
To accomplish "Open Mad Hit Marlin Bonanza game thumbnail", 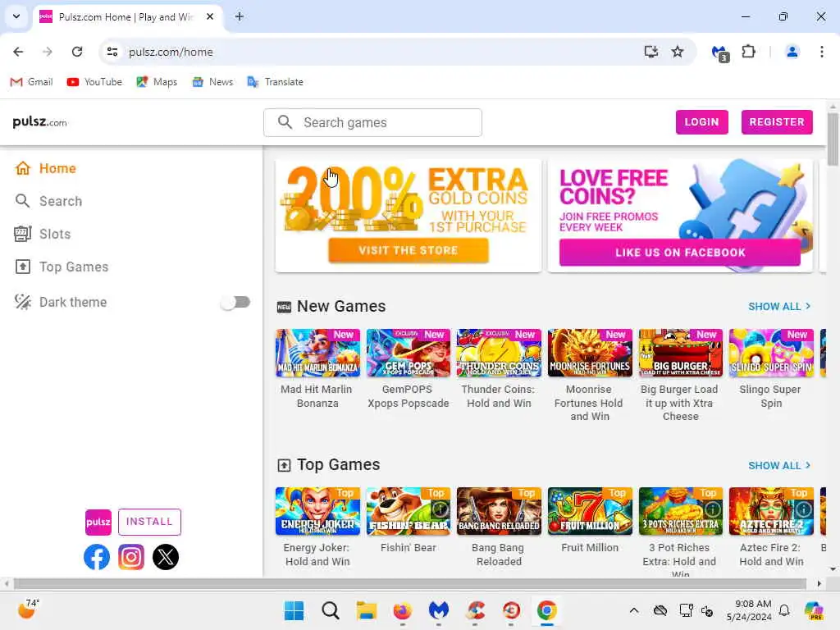I will (317, 353).
